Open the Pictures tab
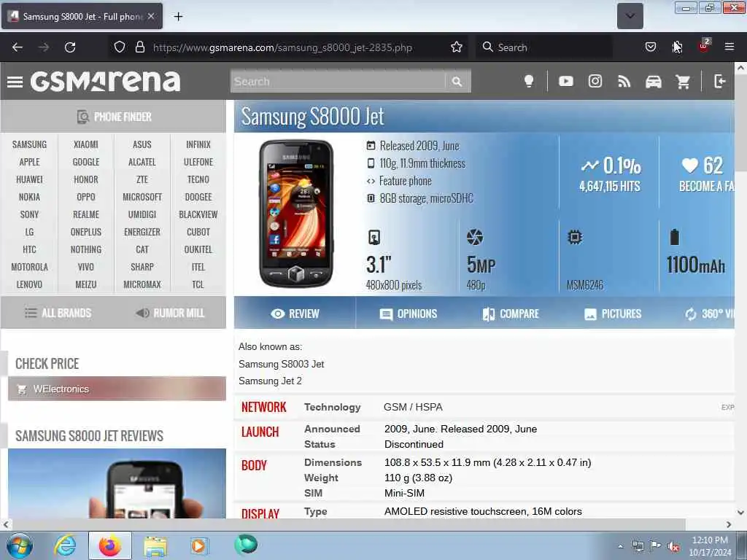 pos(613,314)
